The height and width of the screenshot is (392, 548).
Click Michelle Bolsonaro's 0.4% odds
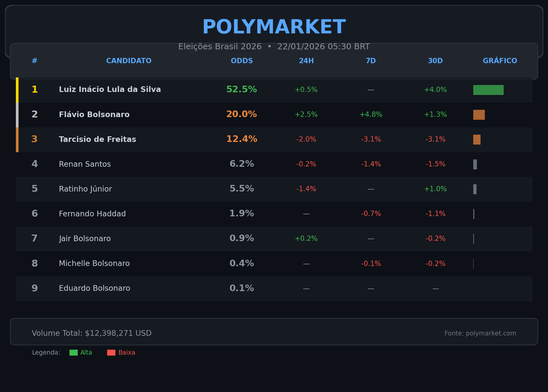[x=242, y=264]
